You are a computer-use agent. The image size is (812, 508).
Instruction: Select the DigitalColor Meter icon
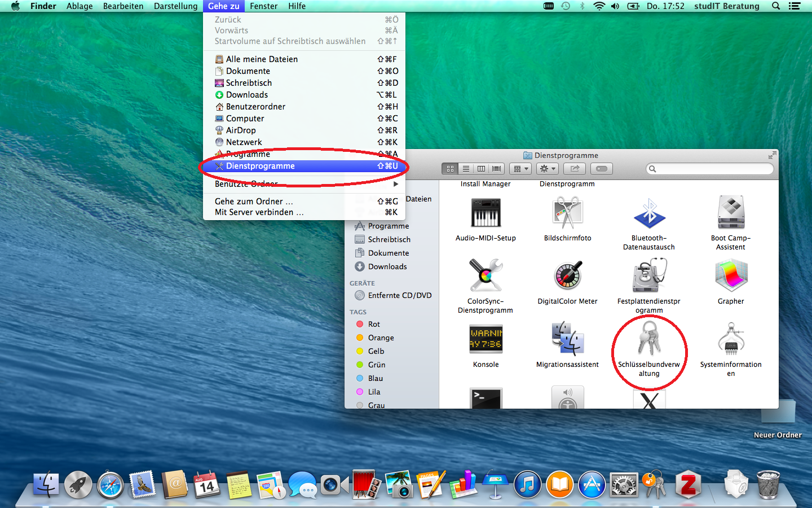[x=567, y=276]
